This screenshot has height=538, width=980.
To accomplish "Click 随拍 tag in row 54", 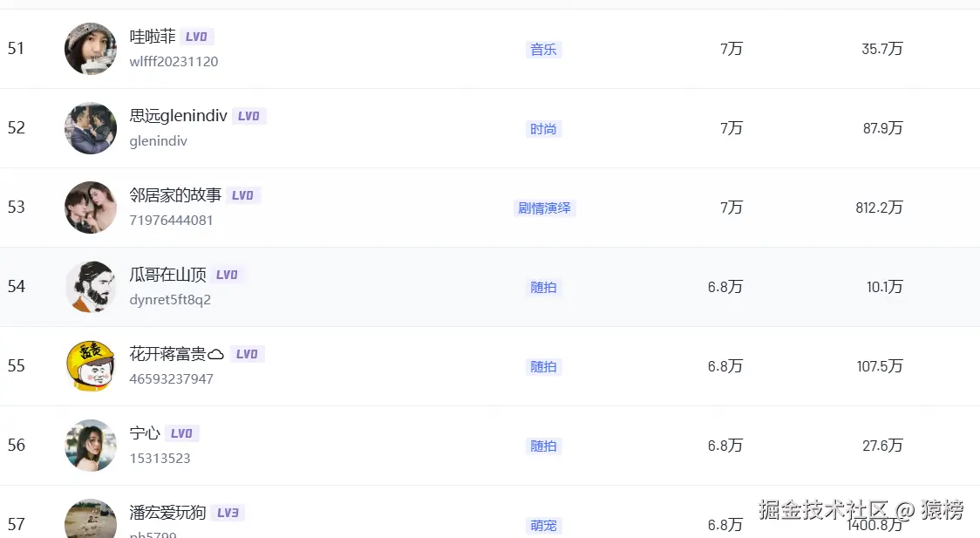I will tap(543, 288).
